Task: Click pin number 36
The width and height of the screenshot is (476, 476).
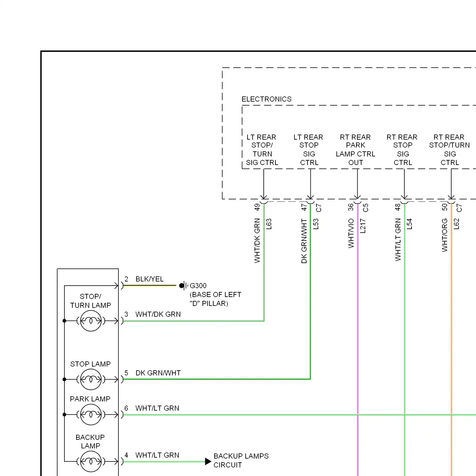Action: 351,207
